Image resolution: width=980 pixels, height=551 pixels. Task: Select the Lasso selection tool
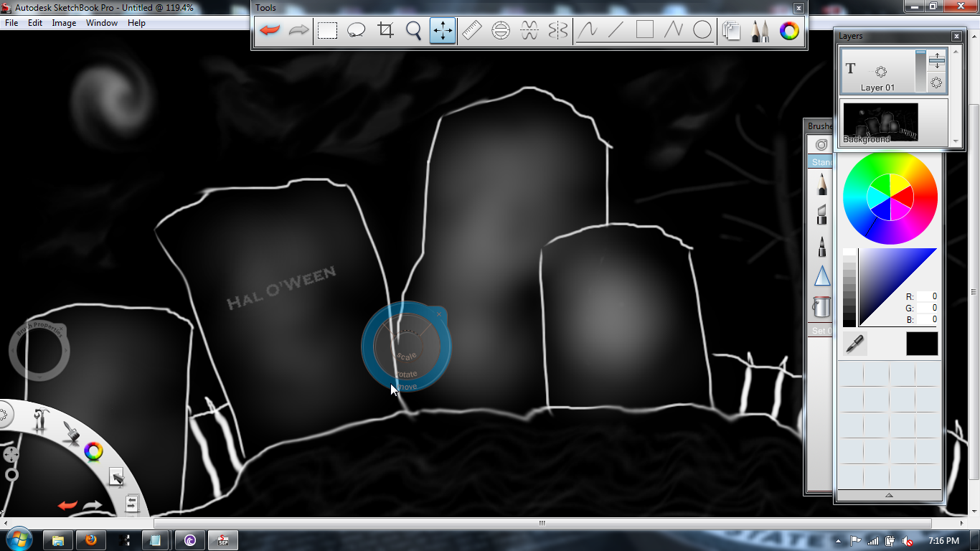click(x=357, y=31)
